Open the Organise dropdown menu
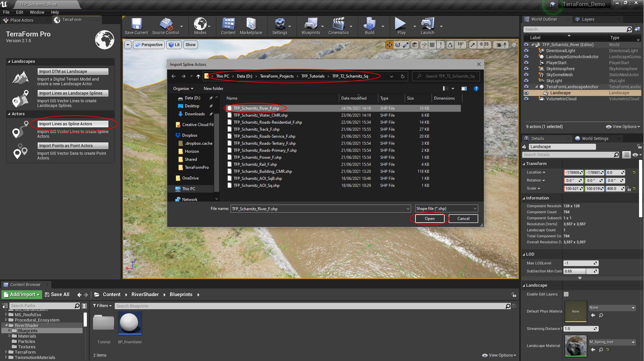644x361 pixels. click(183, 89)
